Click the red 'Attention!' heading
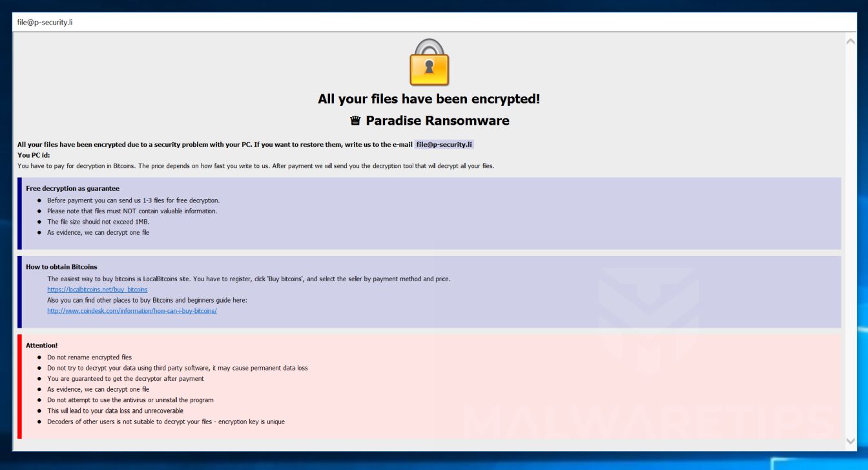 [42, 346]
